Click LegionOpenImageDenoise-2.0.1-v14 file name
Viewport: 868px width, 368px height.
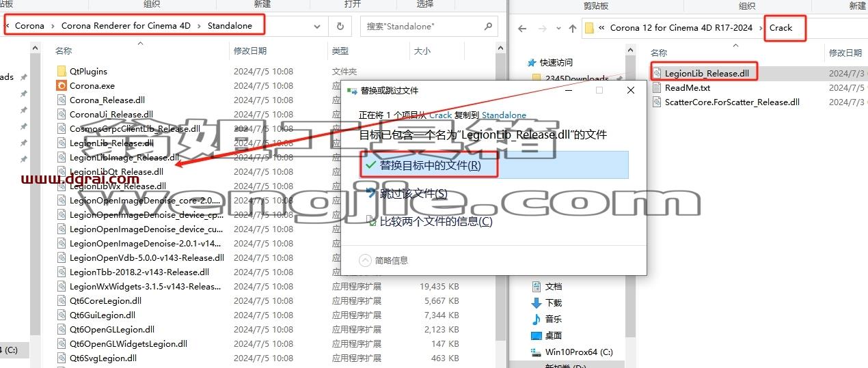[x=145, y=243]
